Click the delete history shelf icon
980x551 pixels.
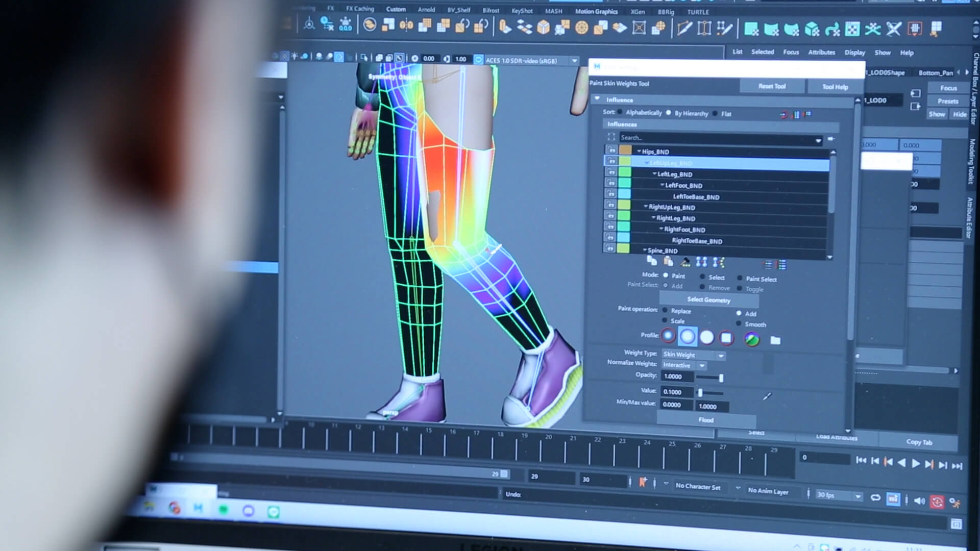pos(327,24)
